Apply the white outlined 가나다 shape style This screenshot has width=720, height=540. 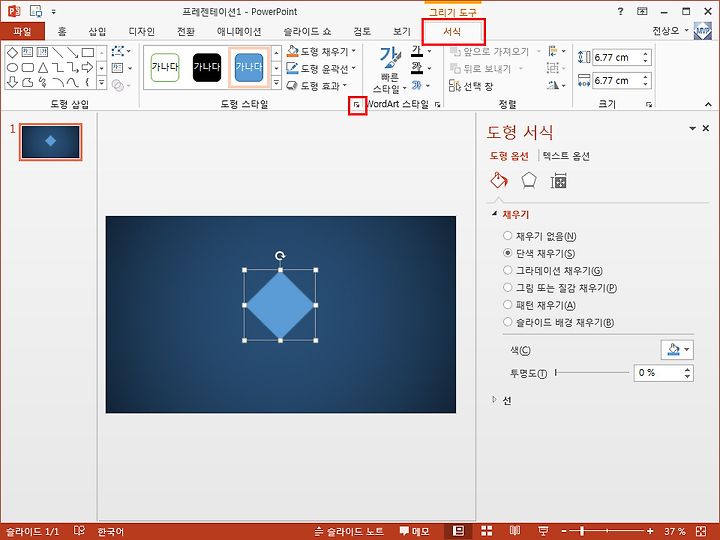[x=165, y=68]
